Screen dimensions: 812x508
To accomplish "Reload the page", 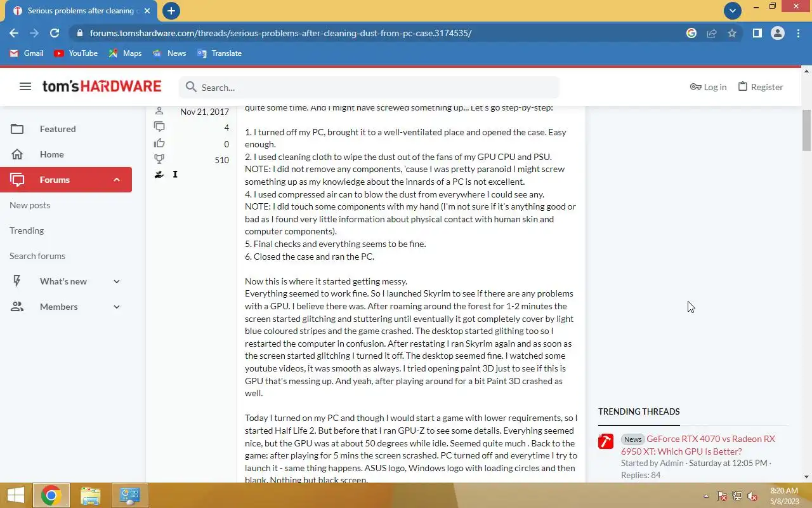I will 55,33.
